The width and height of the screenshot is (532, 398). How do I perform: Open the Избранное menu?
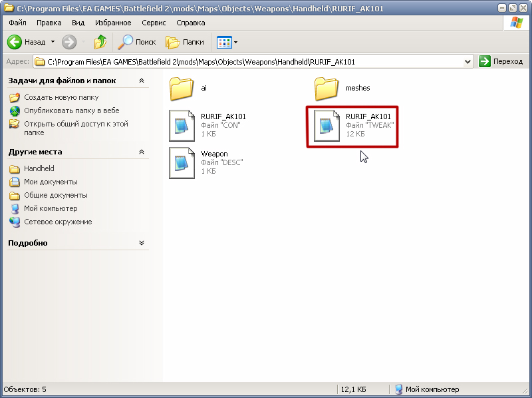(x=113, y=23)
